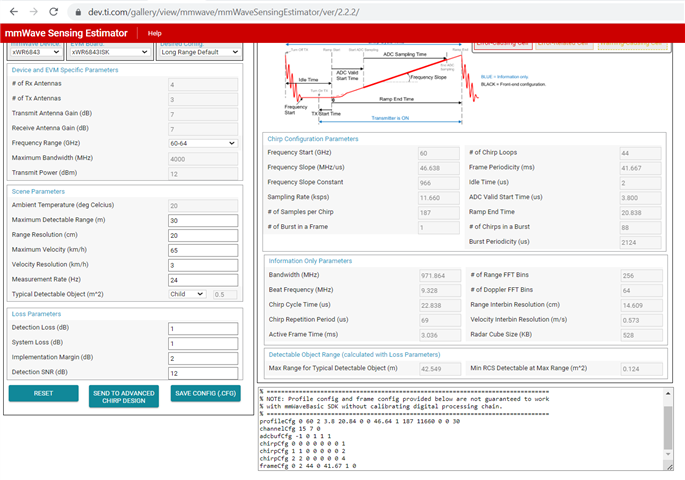
Task: Open the Desired Config Long Range Default dropdown
Action: (200, 52)
